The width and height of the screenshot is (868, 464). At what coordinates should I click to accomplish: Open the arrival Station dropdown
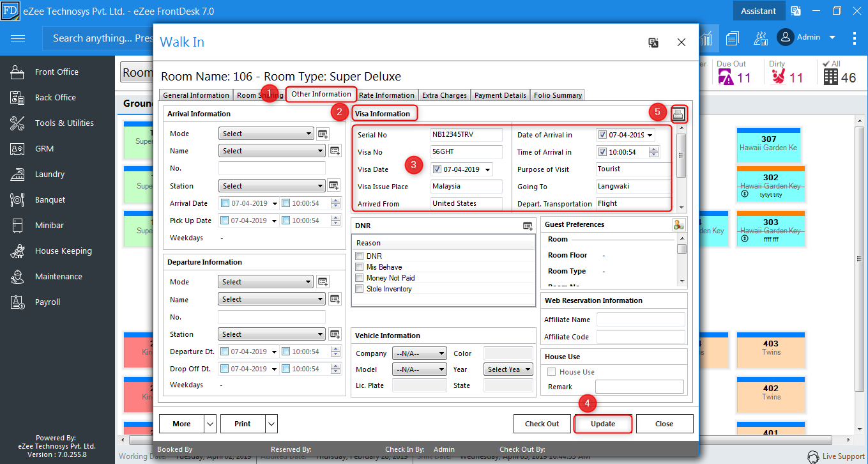tap(272, 186)
